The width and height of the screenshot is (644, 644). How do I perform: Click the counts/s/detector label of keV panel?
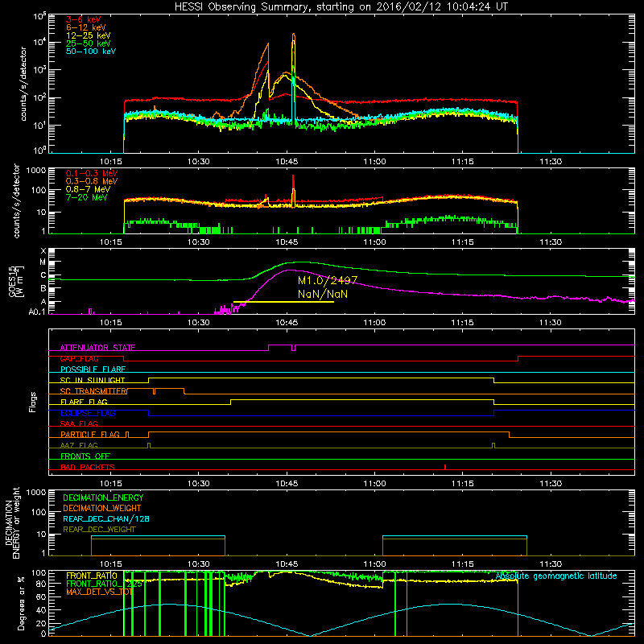coord(23,84)
